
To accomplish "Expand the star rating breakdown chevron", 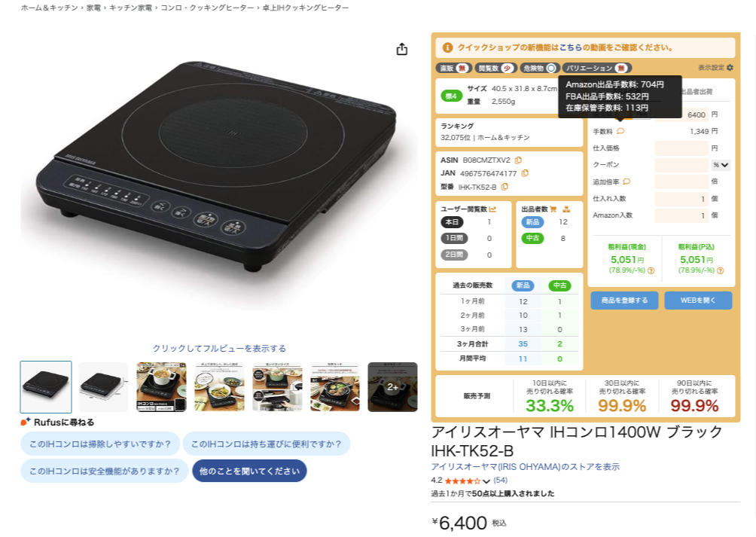I will [486, 481].
